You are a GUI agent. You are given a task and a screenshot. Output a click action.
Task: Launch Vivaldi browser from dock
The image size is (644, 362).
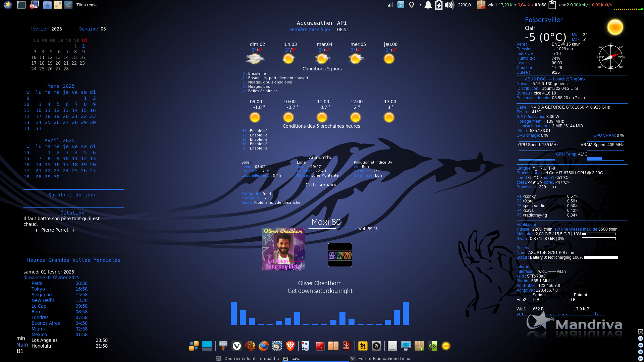[237, 346]
